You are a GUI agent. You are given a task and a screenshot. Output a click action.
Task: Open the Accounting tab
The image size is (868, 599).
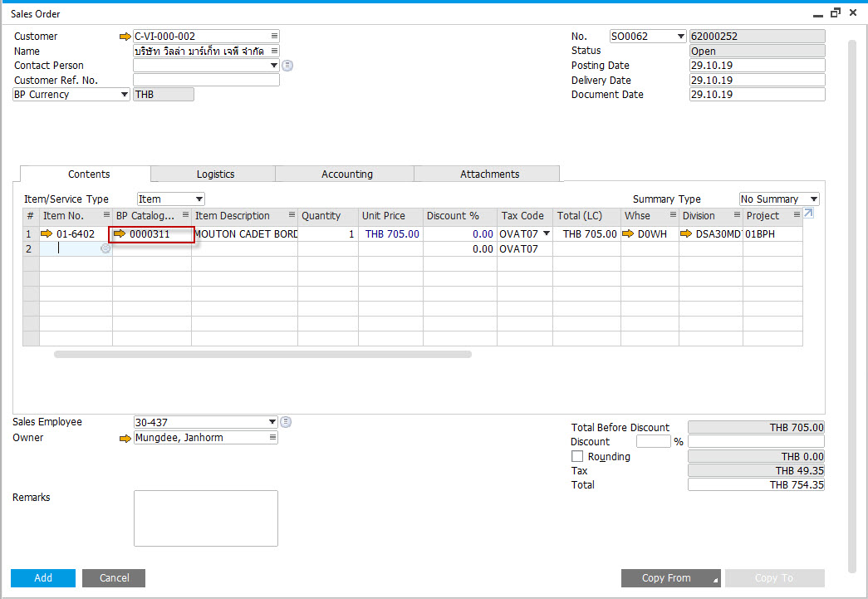click(x=347, y=174)
